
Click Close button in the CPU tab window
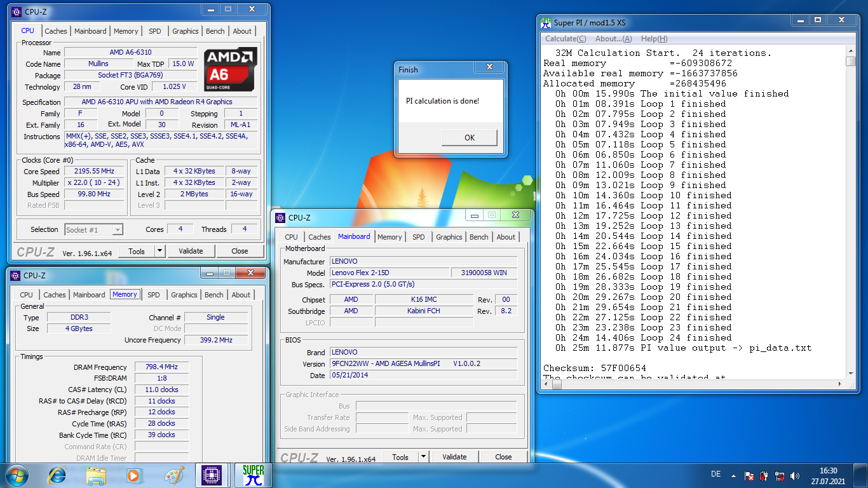pos(240,251)
